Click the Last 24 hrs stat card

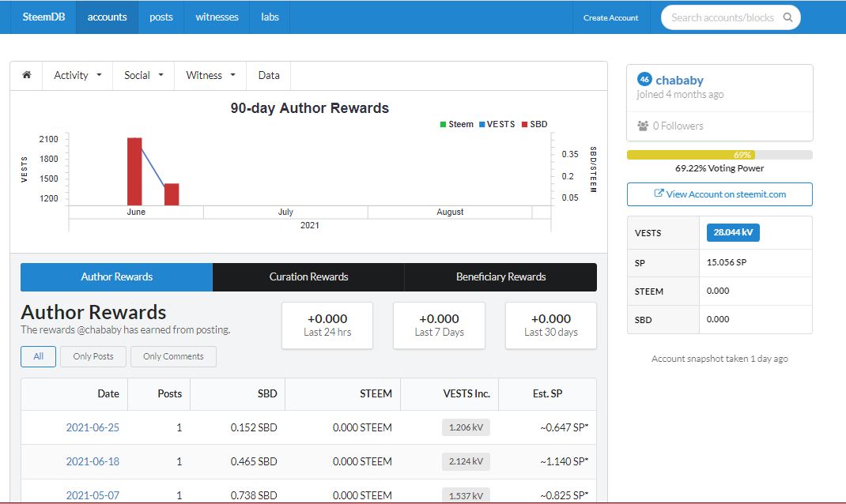[327, 325]
